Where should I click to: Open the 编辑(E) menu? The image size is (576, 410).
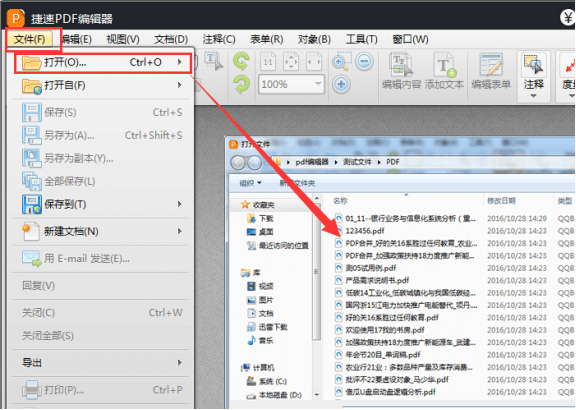pyautogui.click(x=76, y=39)
